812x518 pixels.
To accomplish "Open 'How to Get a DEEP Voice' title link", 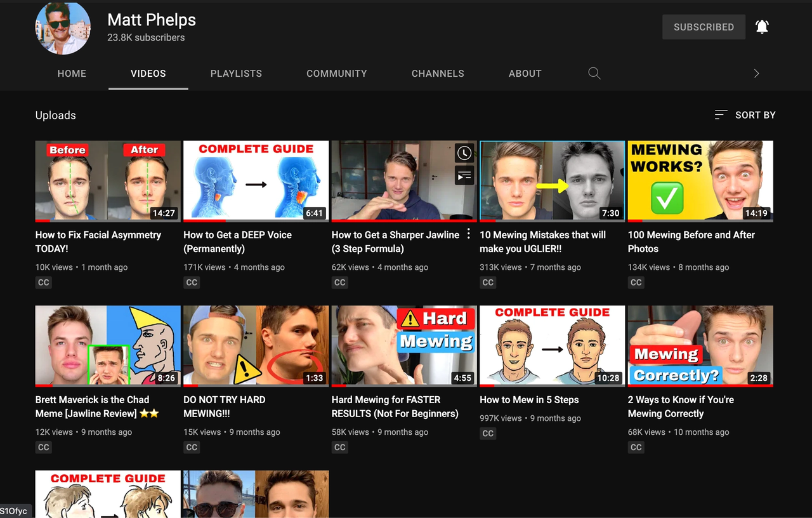I will (237, 241).
